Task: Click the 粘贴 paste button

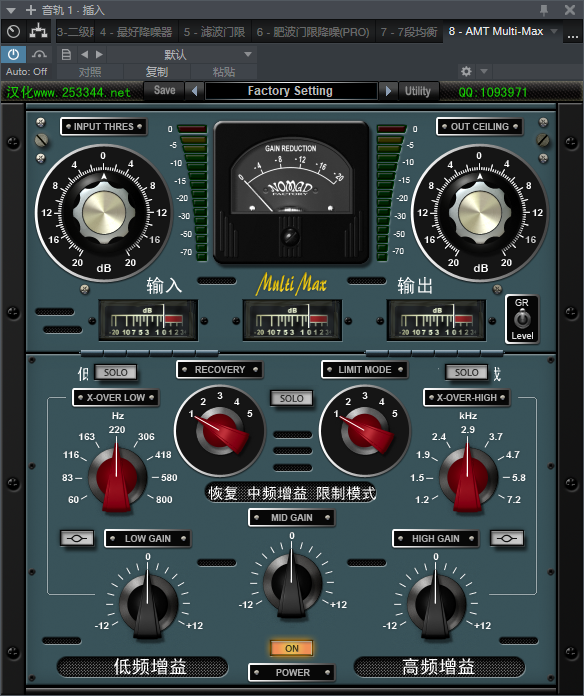Action: click(224, 72)
